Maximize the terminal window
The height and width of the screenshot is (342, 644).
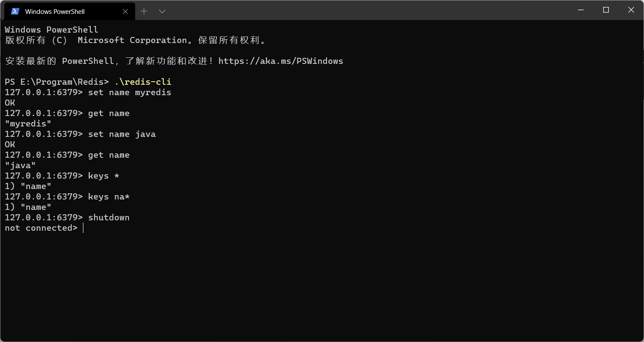(x=606, y=10)
